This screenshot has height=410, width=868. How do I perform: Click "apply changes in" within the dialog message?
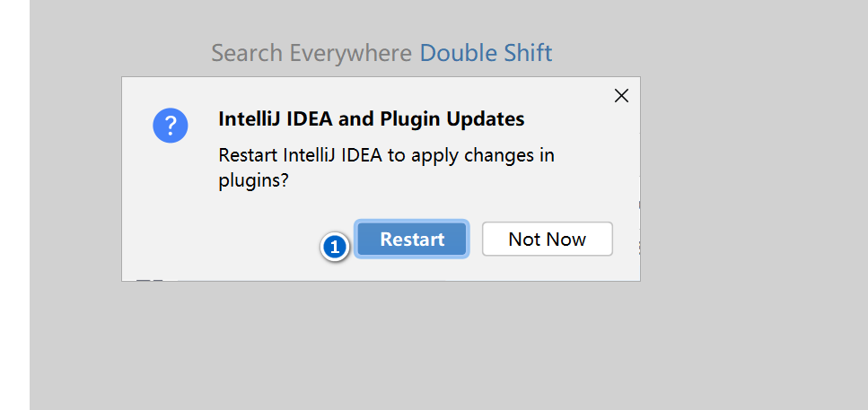pos(485,155)
